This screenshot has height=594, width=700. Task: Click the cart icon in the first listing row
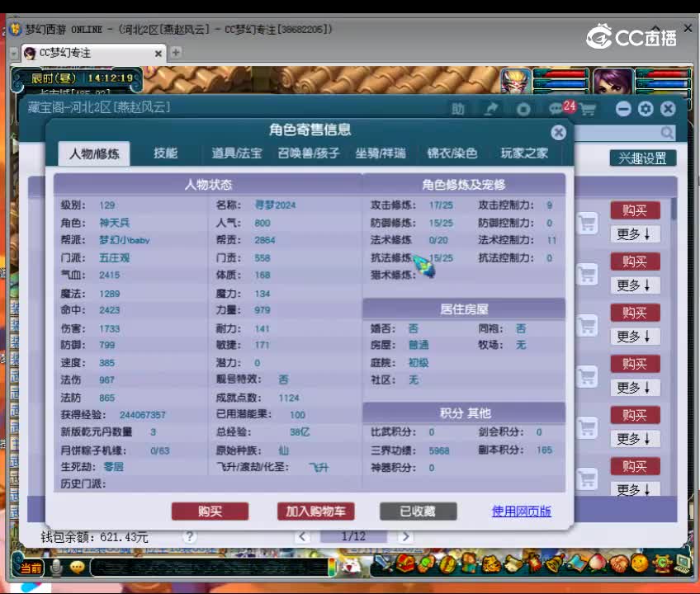coord(588,223)
